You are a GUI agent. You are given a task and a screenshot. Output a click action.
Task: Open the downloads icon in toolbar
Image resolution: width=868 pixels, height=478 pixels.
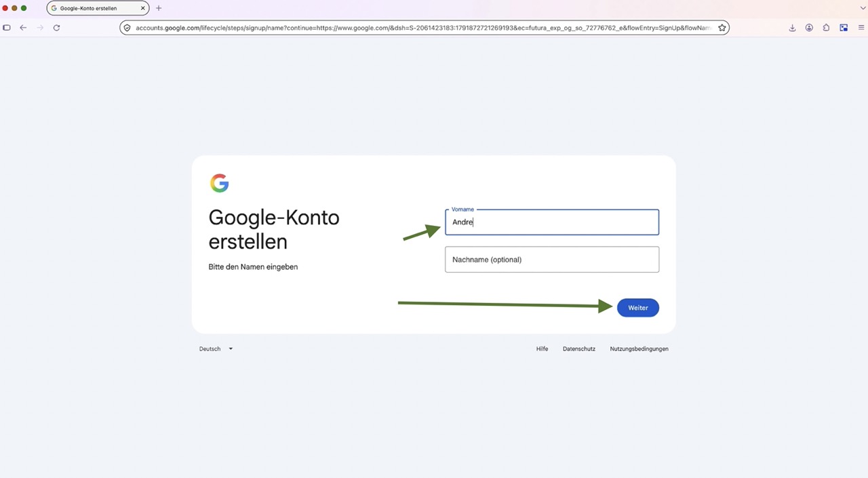[x=792, y=28]
